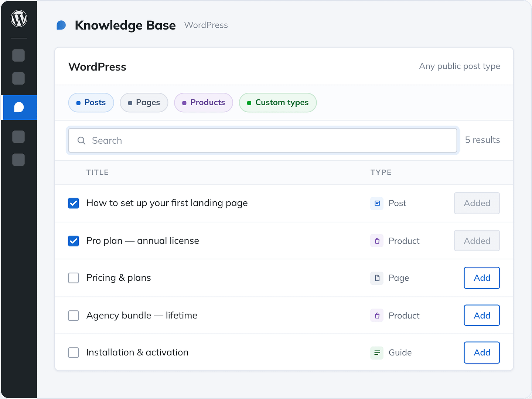Check the 'Pricing & plans' checkbox

point(74,278)
